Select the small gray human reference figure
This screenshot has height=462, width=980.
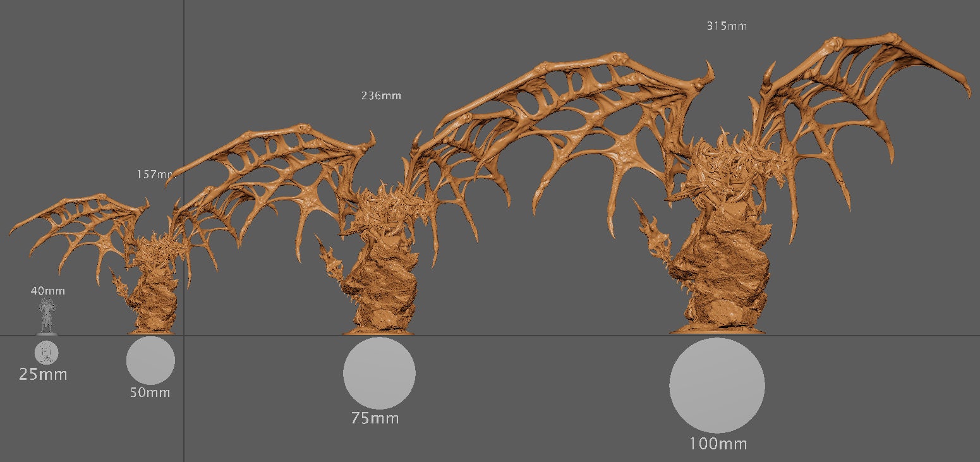click(46, 316)
